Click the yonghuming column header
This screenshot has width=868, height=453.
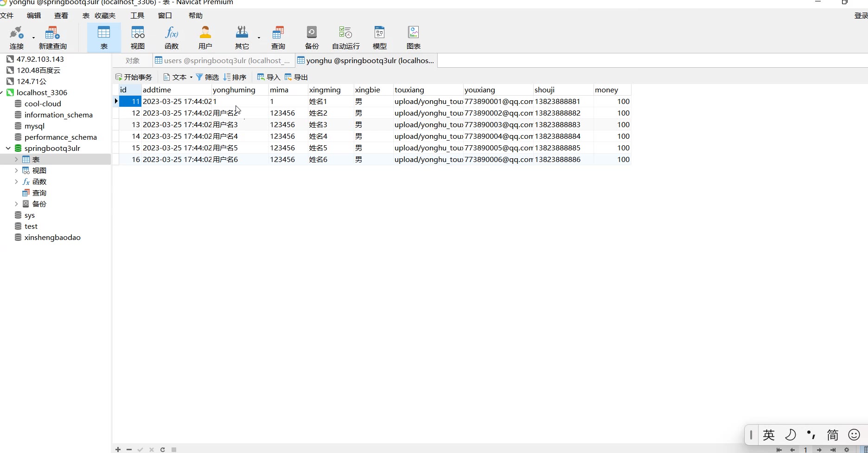click(x=240, y=90)
